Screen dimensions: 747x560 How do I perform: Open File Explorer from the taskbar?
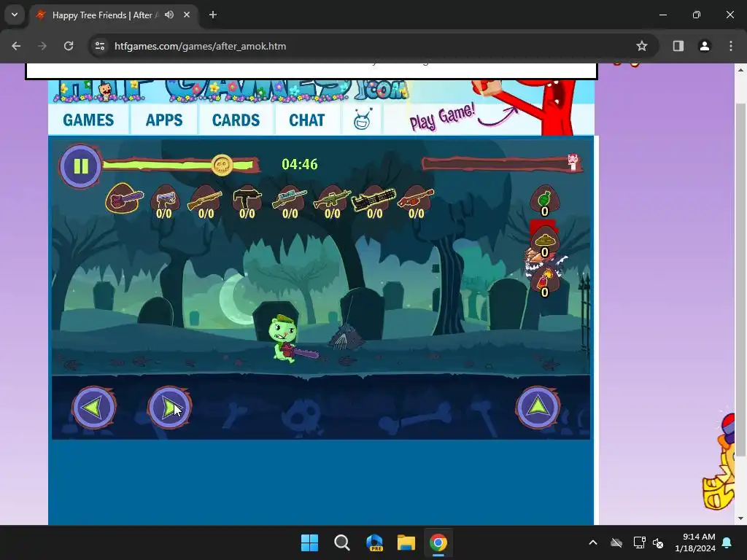pos(406,542)
